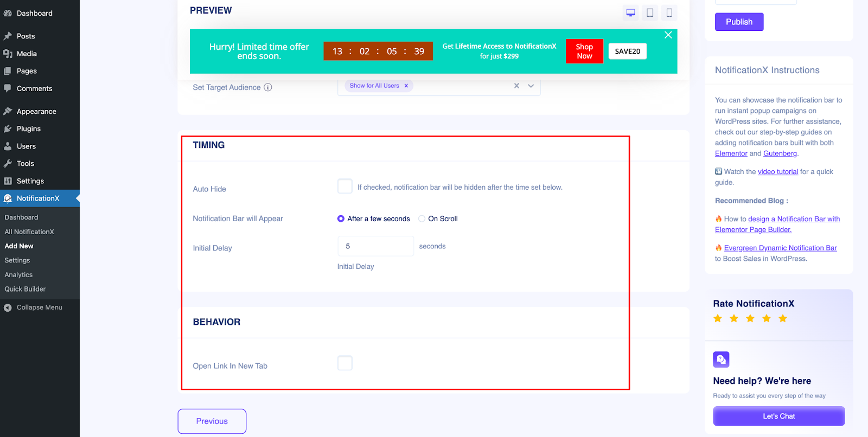Open the NotificationX main menu
Viewport: 868px width, 437px height.
tap(40, 198)
